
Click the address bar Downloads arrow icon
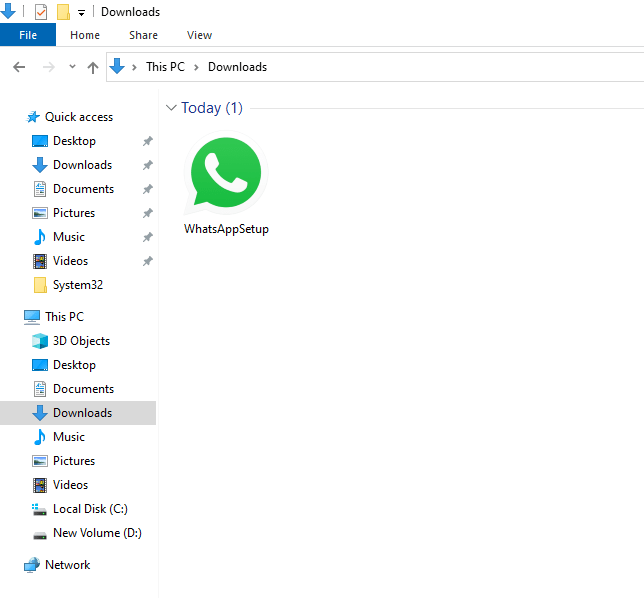117,67
